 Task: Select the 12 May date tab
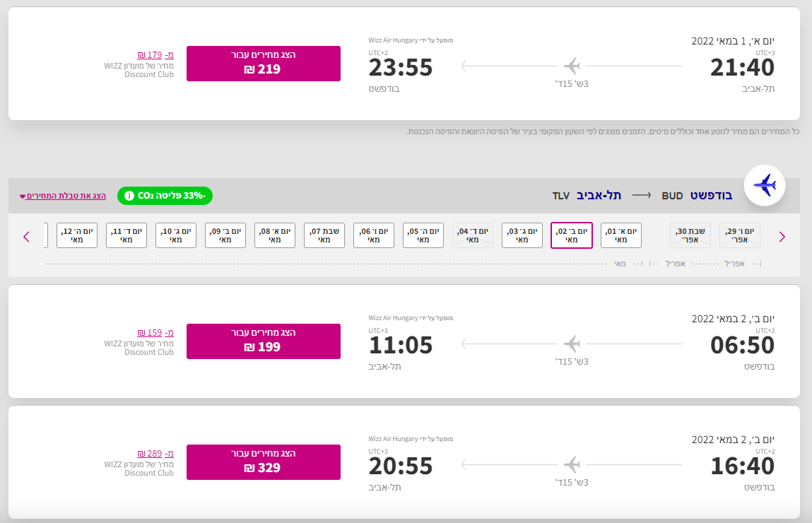[x=77, y=235]
